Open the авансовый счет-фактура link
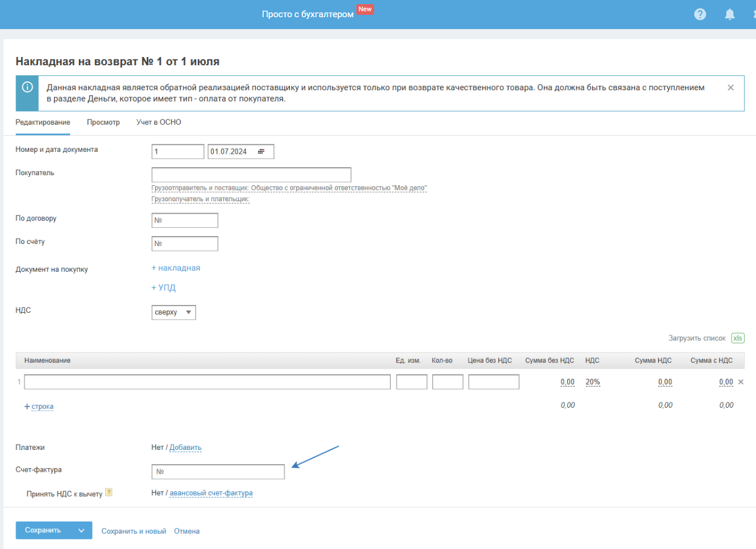Image resolution: width=756 pixels, height=549 pixels. click(x=211, y=493)
